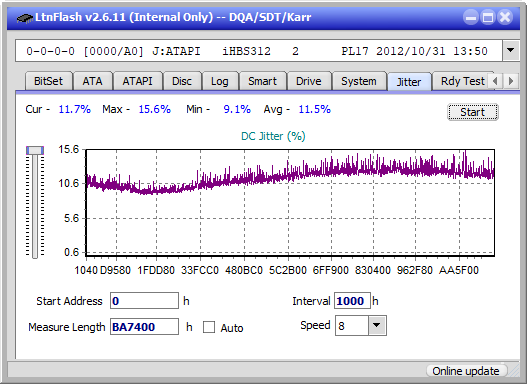Close the LtnFlash window
Screen dimensions: 527x384
[x=505, y=17]
